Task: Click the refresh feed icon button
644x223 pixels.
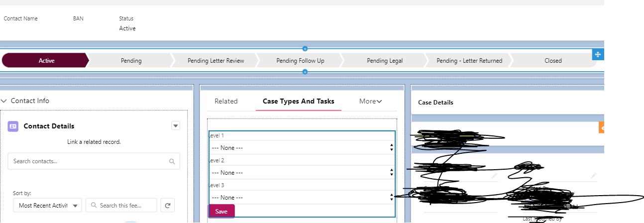Action: (168, 205)
